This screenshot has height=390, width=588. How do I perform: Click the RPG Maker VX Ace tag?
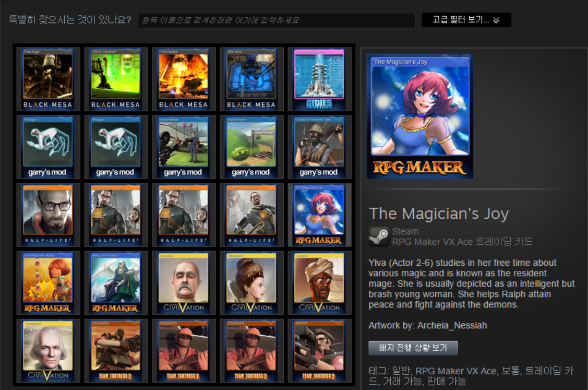(x=456, y=371)
